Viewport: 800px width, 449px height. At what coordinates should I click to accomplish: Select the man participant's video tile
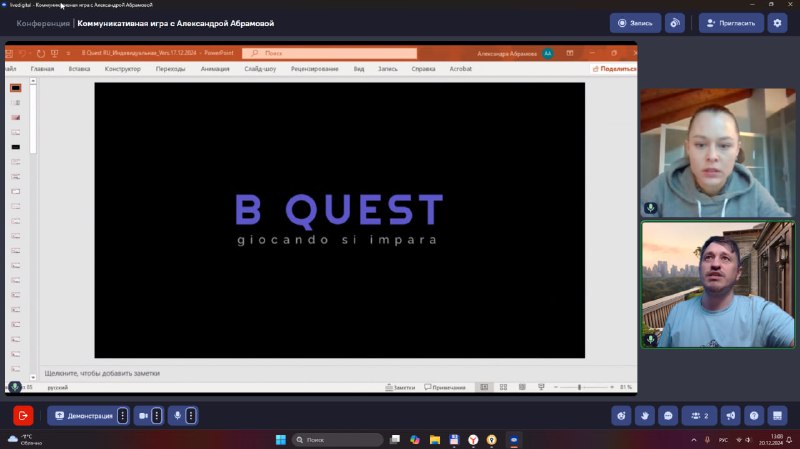tap(718, 285)
